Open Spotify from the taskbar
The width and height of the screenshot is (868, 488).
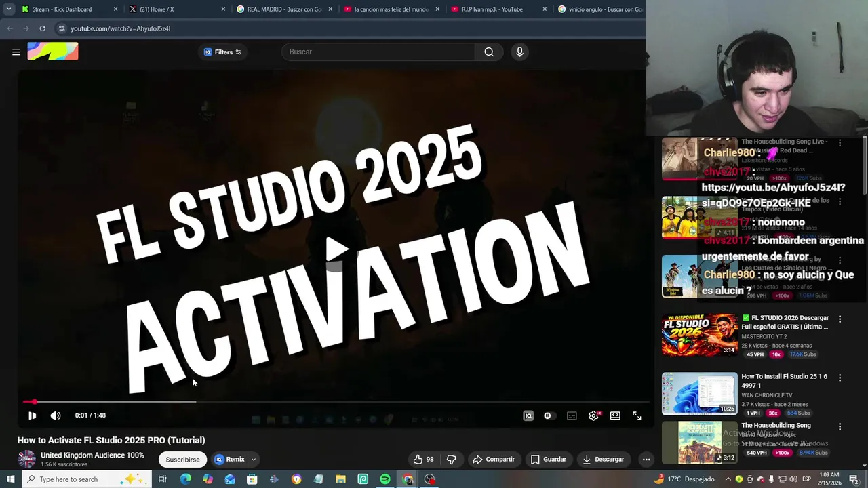pos(385,479)
